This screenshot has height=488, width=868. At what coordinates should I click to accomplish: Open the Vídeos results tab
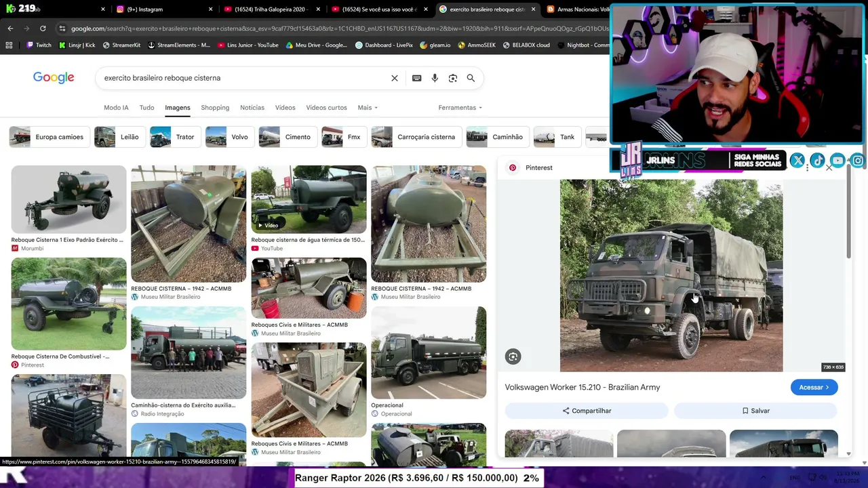(285, 108)
